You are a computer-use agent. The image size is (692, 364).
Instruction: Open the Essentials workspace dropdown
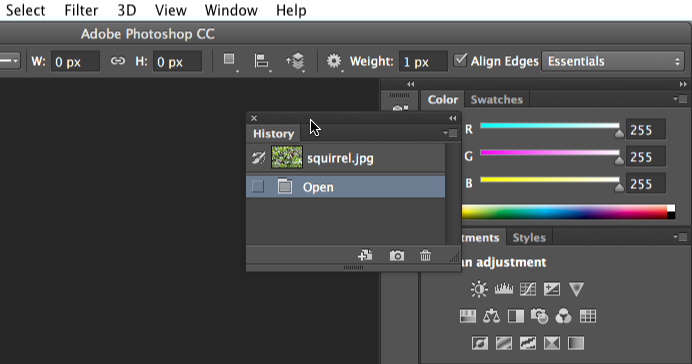[613, 61]
